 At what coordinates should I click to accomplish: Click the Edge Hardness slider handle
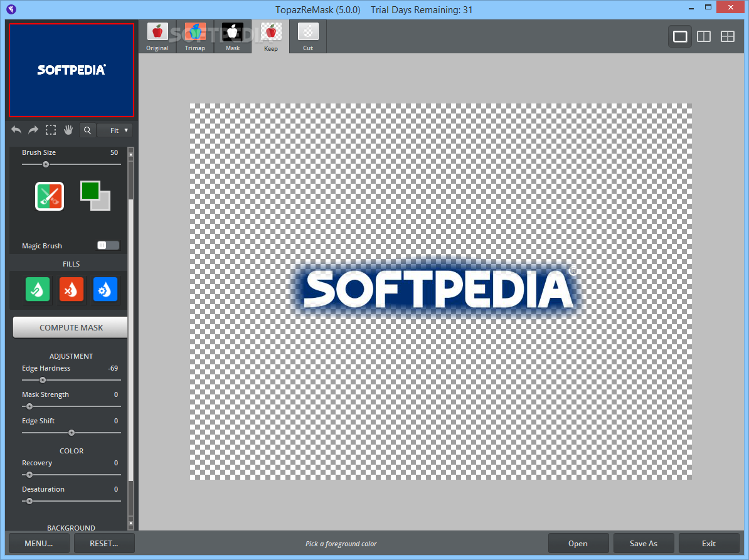click(43, 380)
